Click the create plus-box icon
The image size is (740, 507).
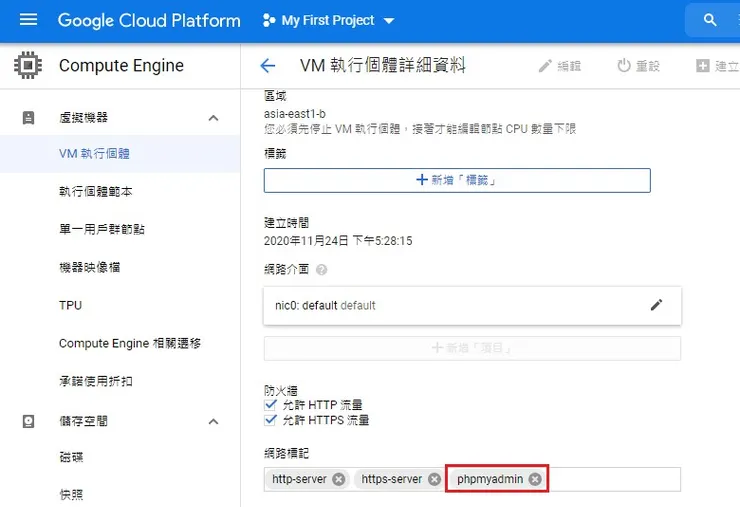click(703, 66)
